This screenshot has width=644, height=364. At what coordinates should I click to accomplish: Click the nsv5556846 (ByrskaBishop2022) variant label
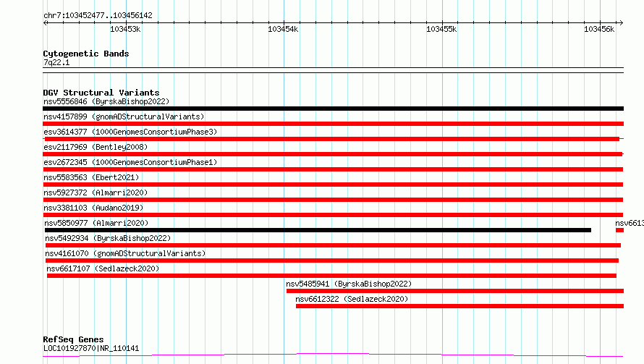point(106,101)
